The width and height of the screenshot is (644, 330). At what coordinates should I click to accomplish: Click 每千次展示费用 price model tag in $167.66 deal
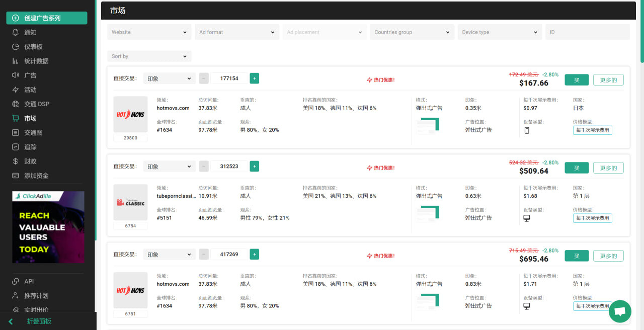click(x=593, y=130)
